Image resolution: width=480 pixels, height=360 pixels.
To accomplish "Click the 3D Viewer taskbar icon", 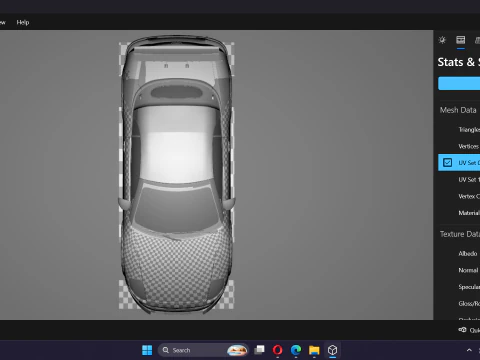I will 332,350.
